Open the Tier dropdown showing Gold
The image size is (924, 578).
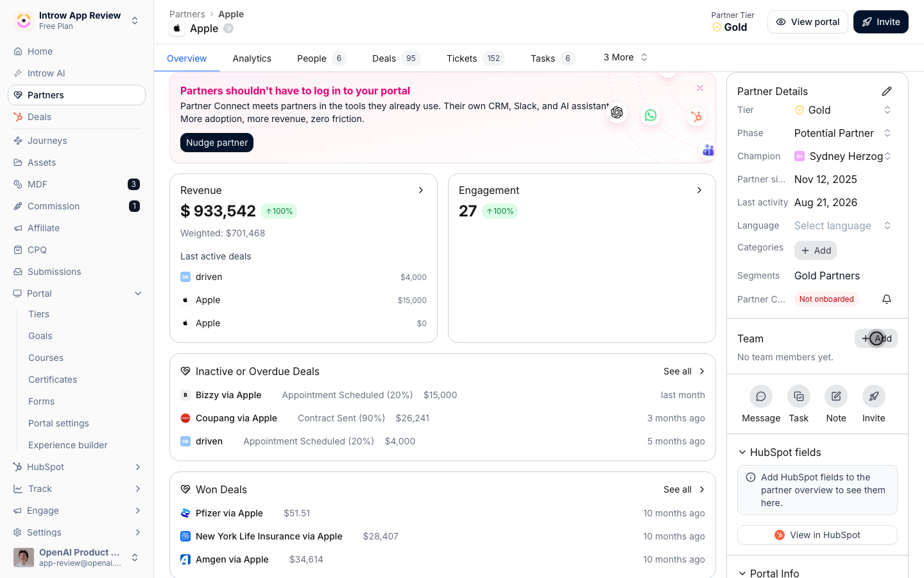coord(843,110)
